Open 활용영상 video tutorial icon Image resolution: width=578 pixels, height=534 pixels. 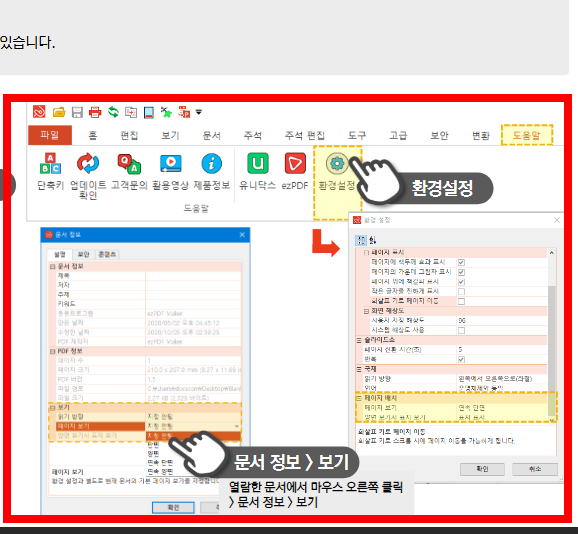[x=170, y=163]
